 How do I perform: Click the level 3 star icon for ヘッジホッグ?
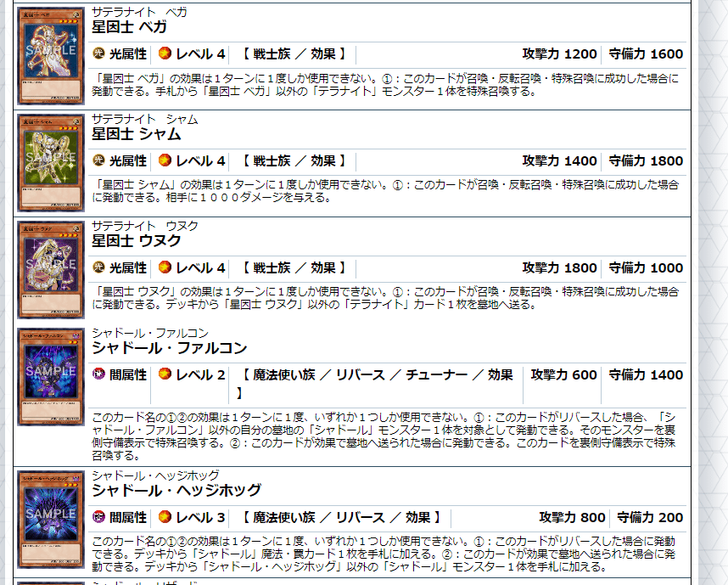click(165, 517)
